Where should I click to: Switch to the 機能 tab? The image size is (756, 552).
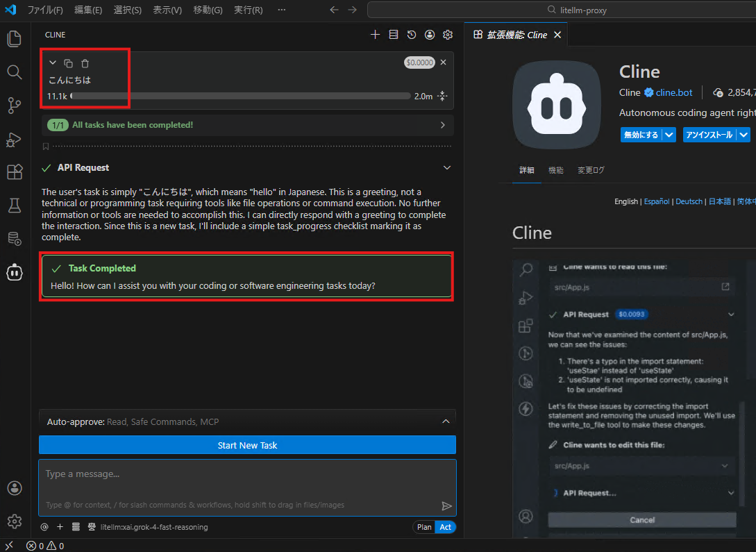point(556,170)
